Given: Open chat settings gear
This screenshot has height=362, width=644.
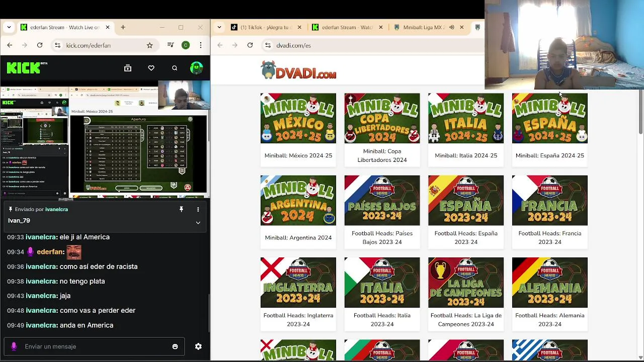Looking at the screenshot, I should pos(198,346).
